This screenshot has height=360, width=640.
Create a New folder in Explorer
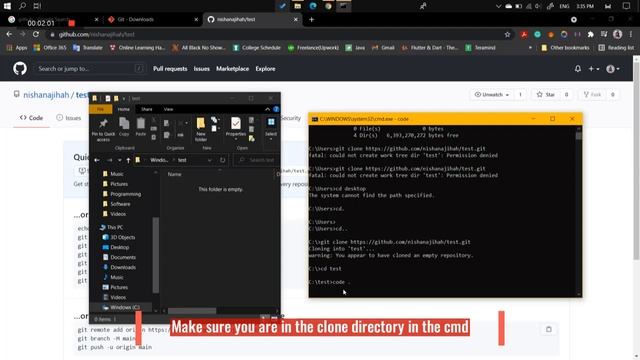pos(201,129)
